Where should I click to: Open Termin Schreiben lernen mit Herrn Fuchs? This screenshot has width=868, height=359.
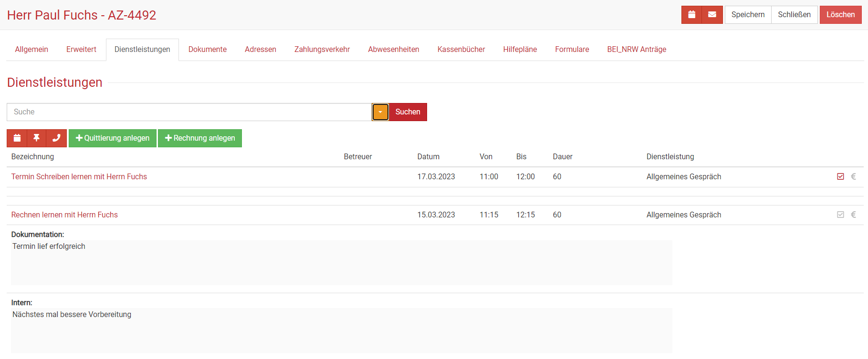pos(79,177)
